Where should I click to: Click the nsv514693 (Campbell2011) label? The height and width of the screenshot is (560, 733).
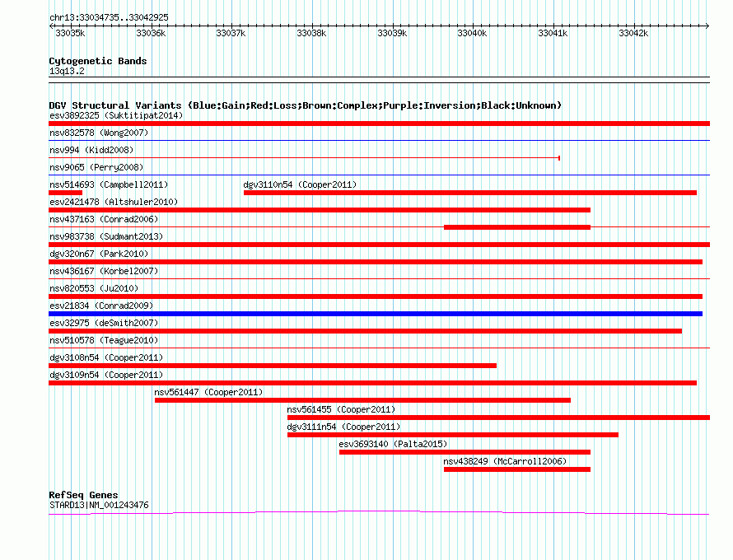(109, 184)
